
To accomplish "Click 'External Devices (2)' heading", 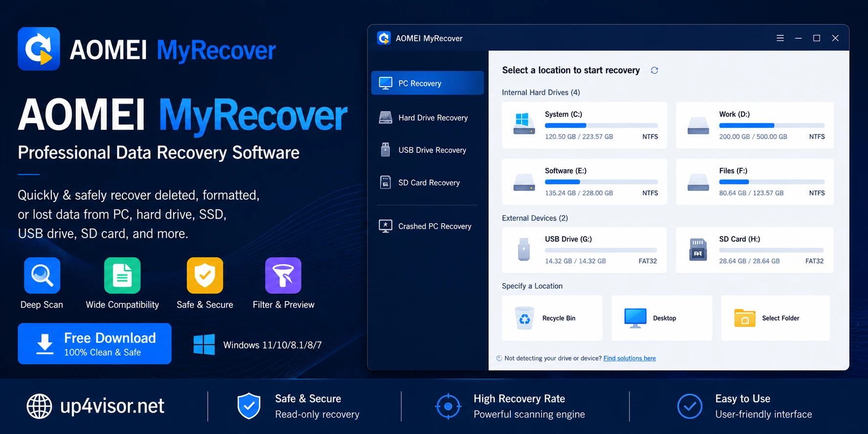I will [535, 218].
